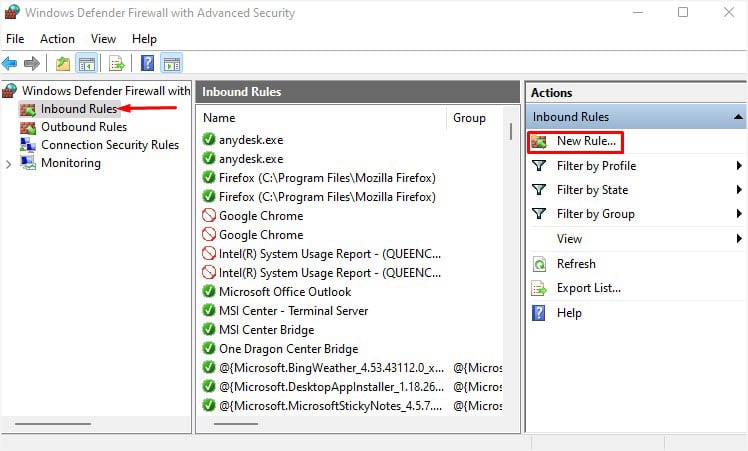The width and height of the screenshot is (748, 451).
Task: Open Help from the toolbar question mark
Action: click(x=147, y=64)
